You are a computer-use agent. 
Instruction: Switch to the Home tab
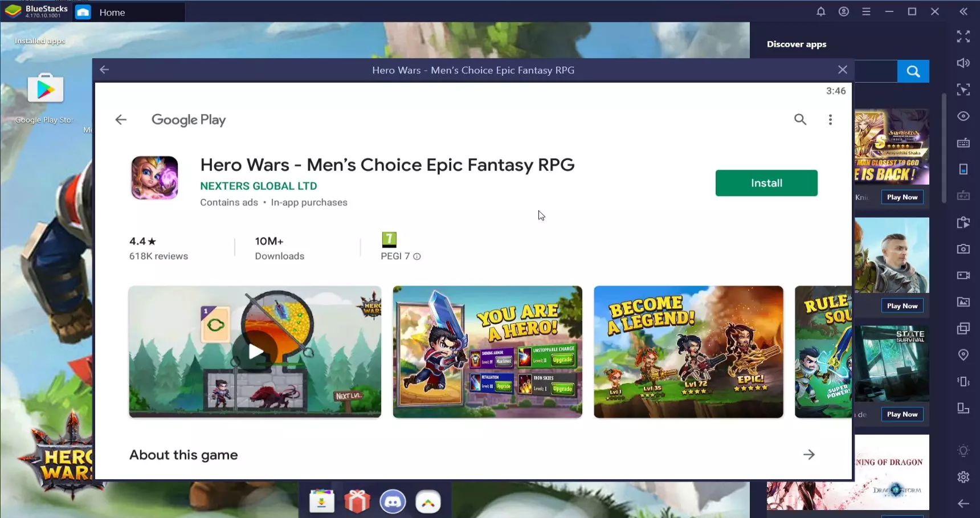click(x=112, y=13)
